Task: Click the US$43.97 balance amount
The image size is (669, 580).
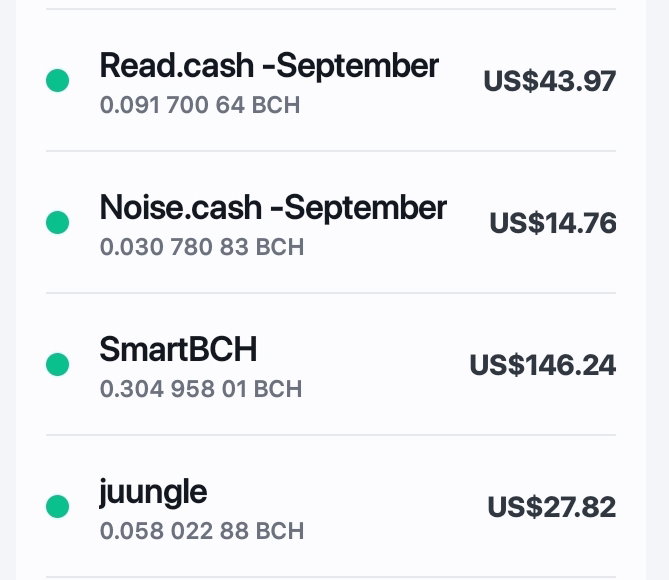Action: click(x=550, y=81)
